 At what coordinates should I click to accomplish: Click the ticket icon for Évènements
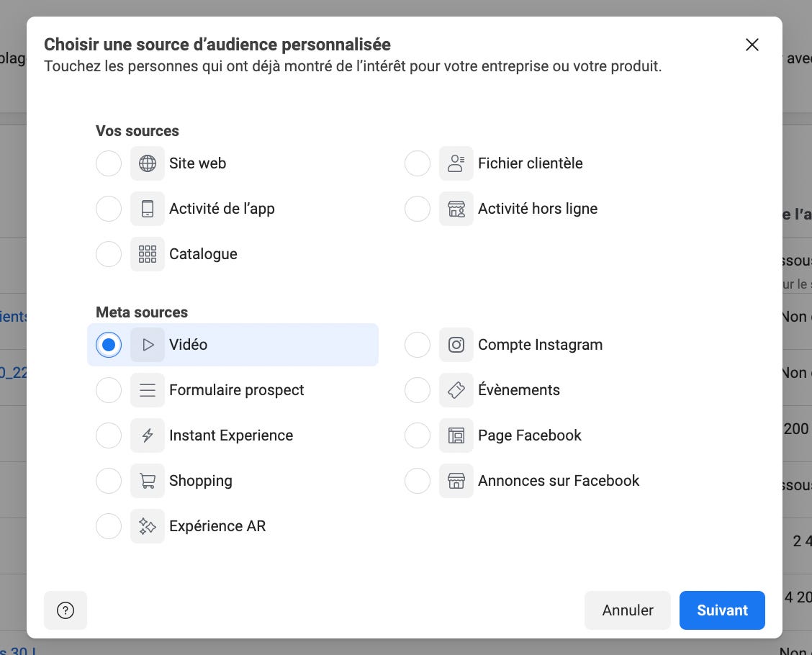coord(456,390)
